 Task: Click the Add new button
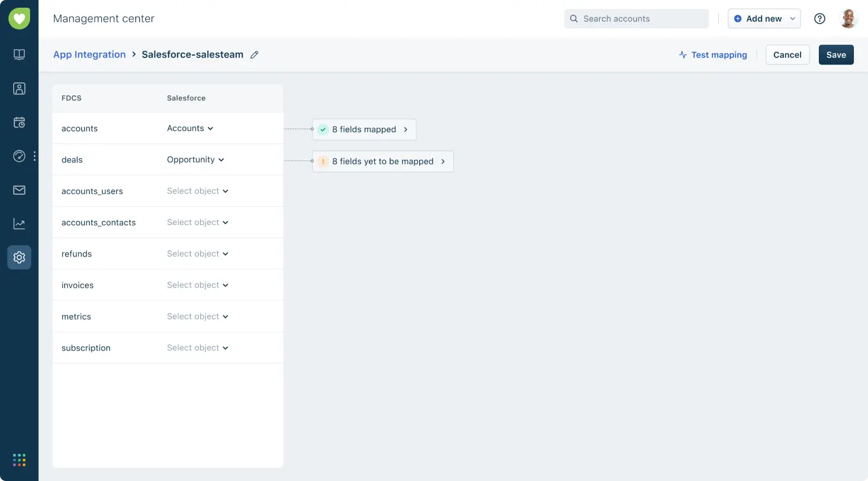pyautogui.click(x=764, y=18)
